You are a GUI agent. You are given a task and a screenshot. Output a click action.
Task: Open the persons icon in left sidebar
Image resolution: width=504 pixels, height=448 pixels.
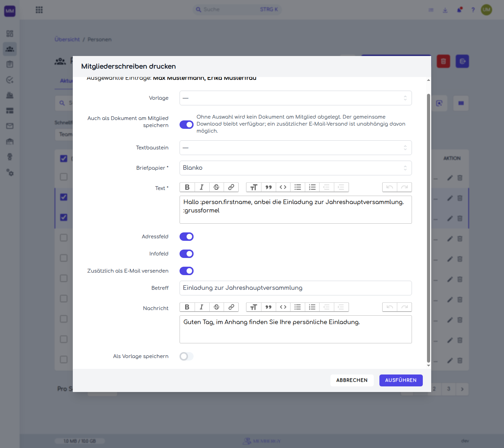[10, 49]
